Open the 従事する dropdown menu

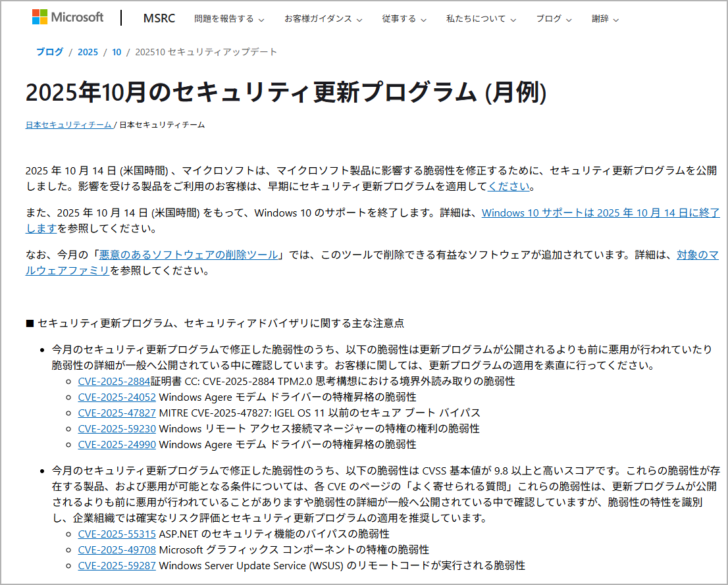pos(404,19)
